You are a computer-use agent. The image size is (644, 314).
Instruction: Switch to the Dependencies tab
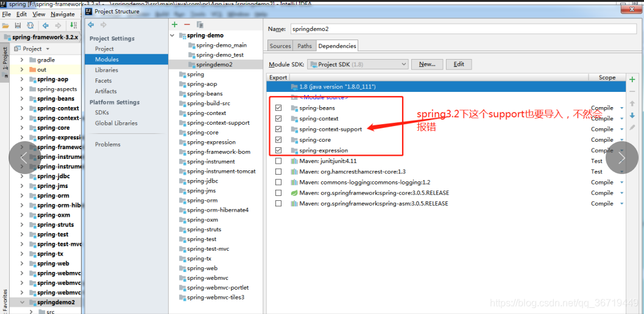pyautogui.click(x=337, y=46)
